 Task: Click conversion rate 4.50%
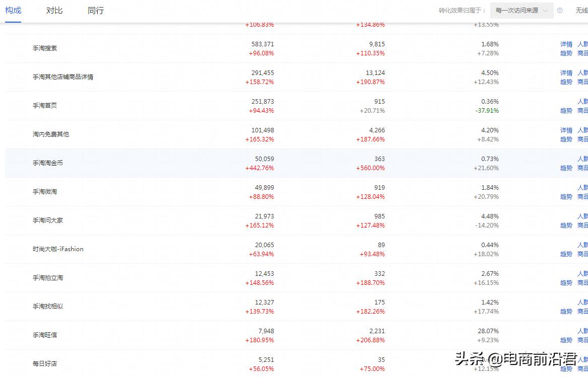pos(490,72)
